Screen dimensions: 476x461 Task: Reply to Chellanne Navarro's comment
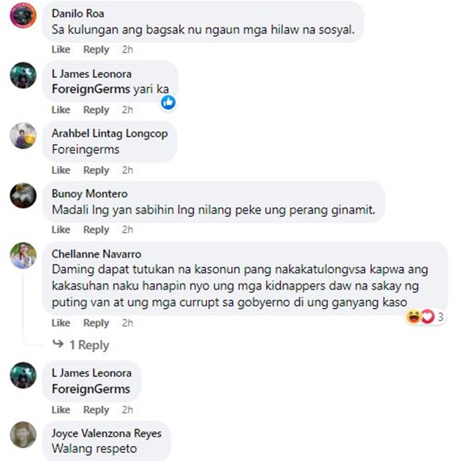[x=96, y=323]
